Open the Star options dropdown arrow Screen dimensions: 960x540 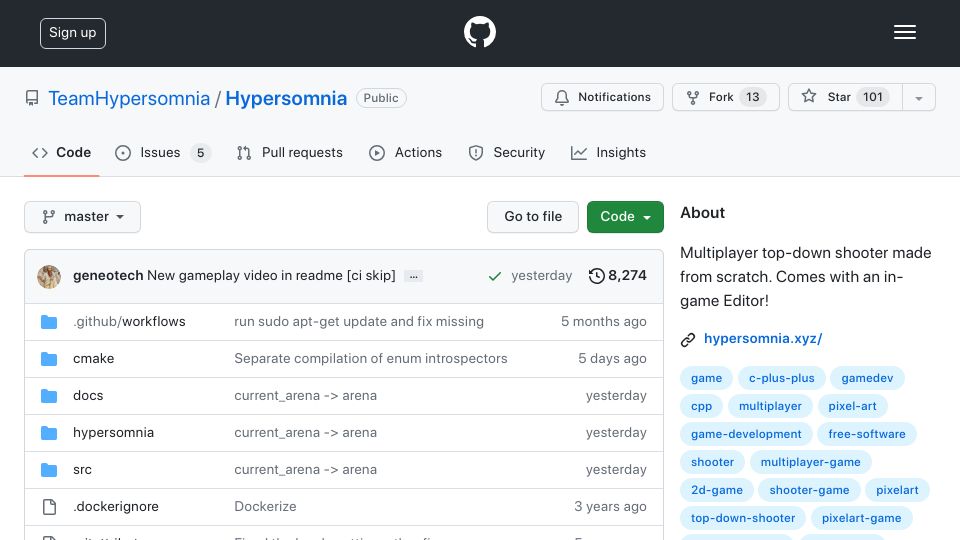pyautogui.click(x=918, y=97)
